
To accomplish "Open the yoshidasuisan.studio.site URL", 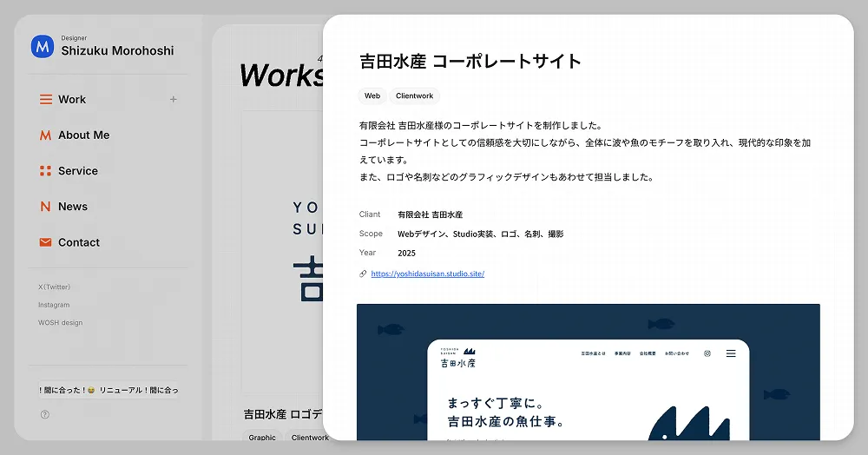I will tap(427, 274).
